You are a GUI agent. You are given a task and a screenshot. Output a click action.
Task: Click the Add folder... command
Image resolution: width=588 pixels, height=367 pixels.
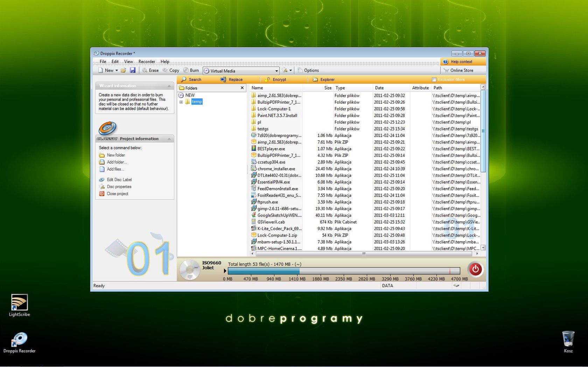tap(113, 162)
